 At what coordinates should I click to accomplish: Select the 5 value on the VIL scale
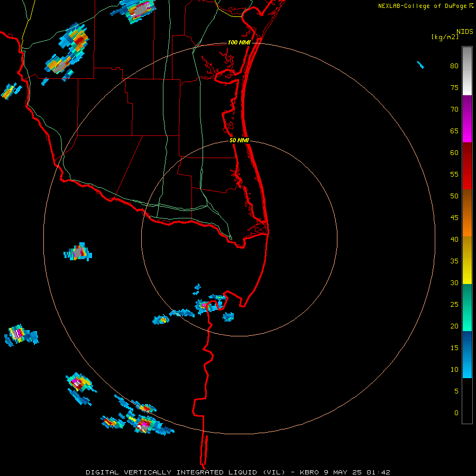click(456, 391)
